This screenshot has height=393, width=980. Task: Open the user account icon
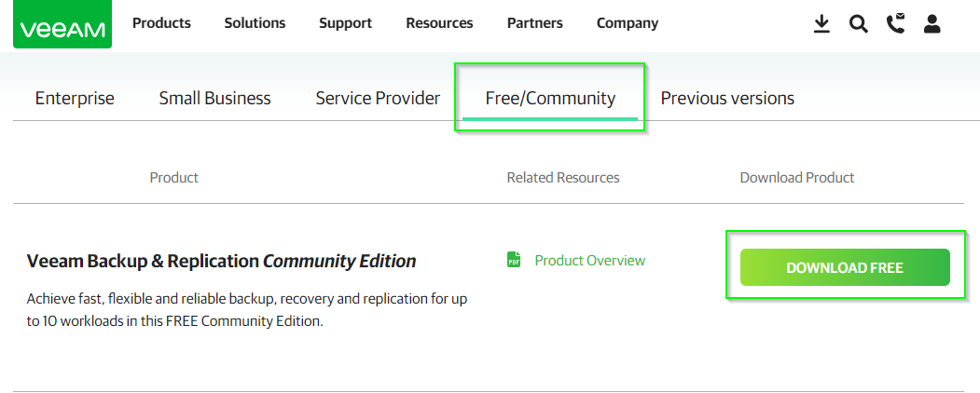[x=932, y=24]
